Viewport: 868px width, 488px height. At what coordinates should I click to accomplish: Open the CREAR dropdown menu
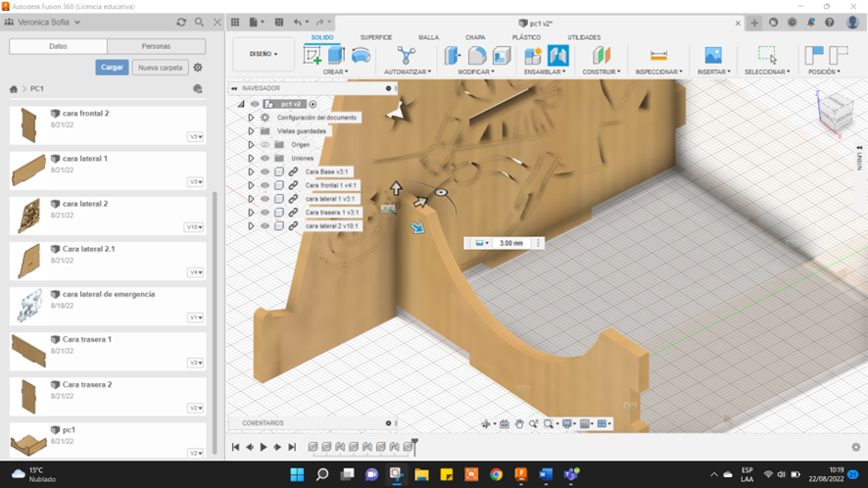coord(335,72)
